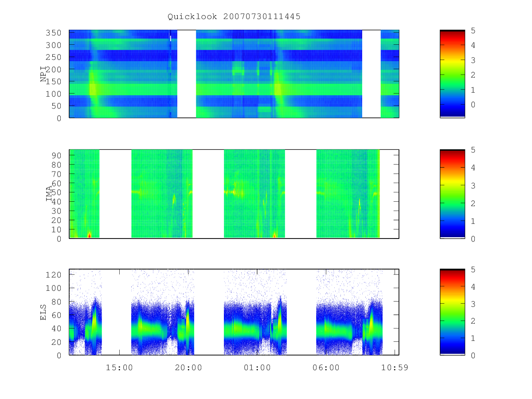This screenshot has height=399, width=532.
Task: Select the ELS y-axis label
Action: (43, 312)
